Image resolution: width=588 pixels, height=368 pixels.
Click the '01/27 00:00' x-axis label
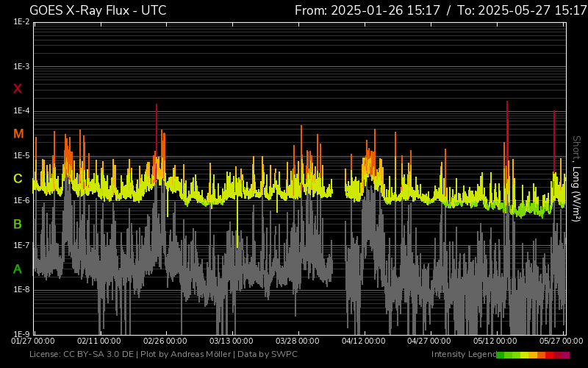pyautogui.click(x=33, y=341)
